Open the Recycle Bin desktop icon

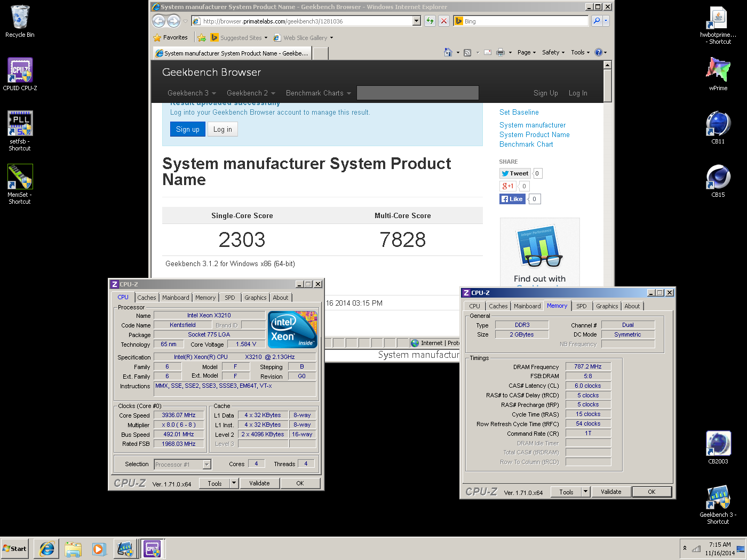(20, 21)
